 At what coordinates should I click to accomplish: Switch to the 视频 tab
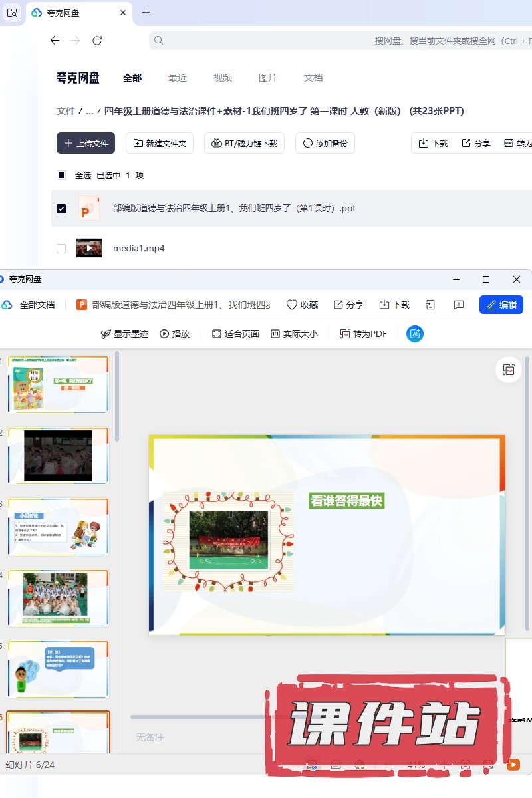223,78
